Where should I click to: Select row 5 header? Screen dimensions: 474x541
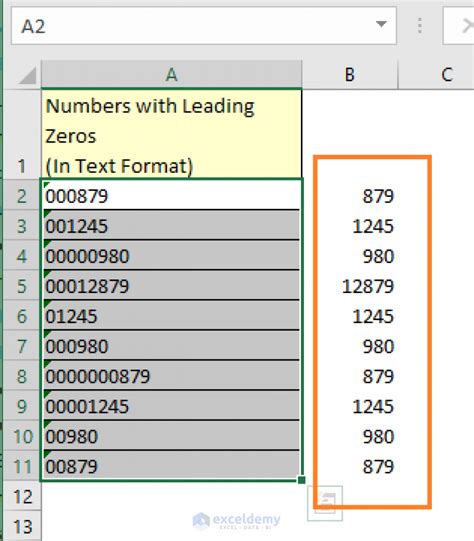22,285
